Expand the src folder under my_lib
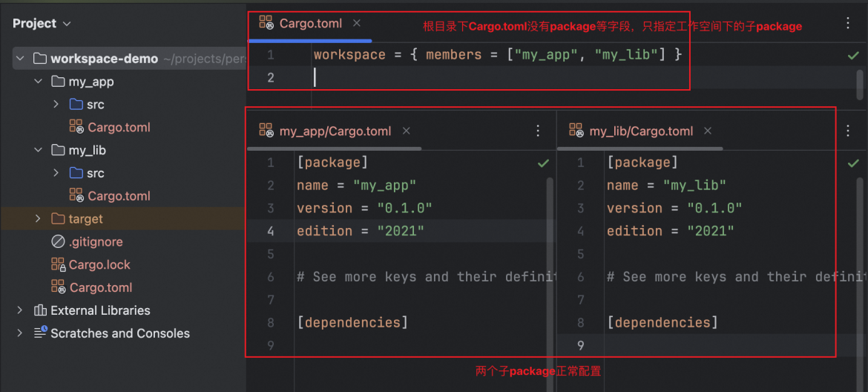This screenshot has height=392, width=868. [x=56, y=173]
